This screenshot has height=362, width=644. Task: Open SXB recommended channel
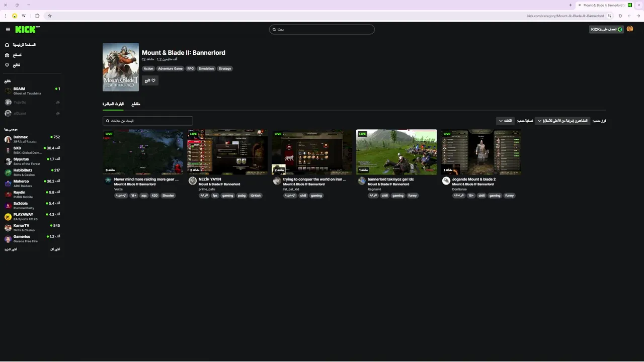coord(32,150)
